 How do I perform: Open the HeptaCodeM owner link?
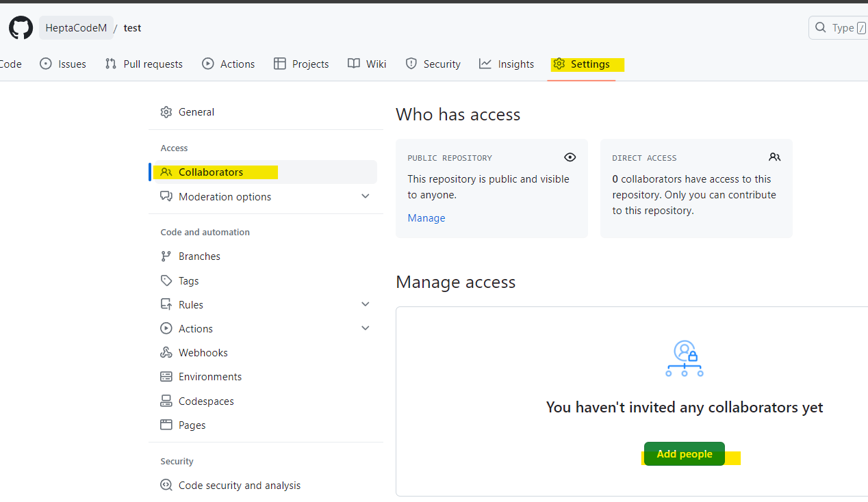[76, 28]
